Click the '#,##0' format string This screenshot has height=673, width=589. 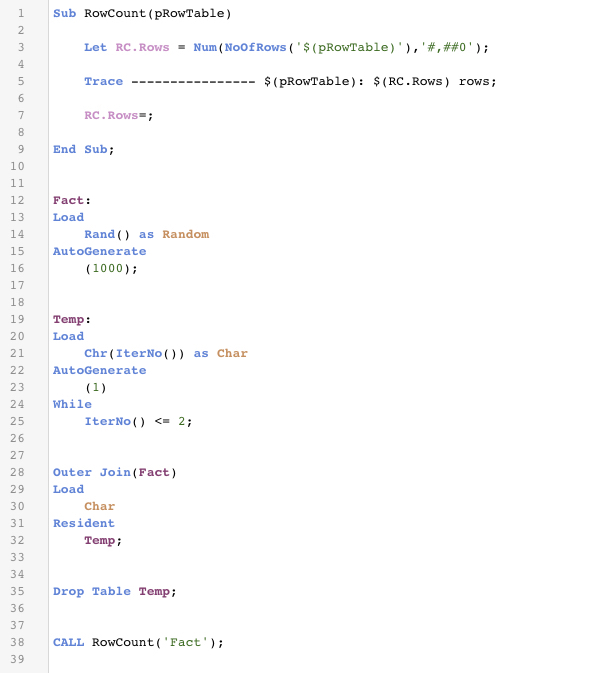click(x=446, y=47)
